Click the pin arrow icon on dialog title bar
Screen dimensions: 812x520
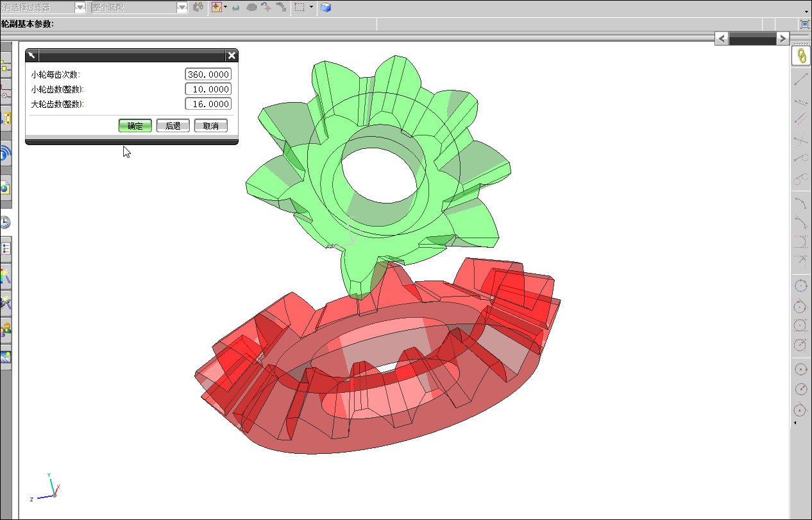point(31,55)
